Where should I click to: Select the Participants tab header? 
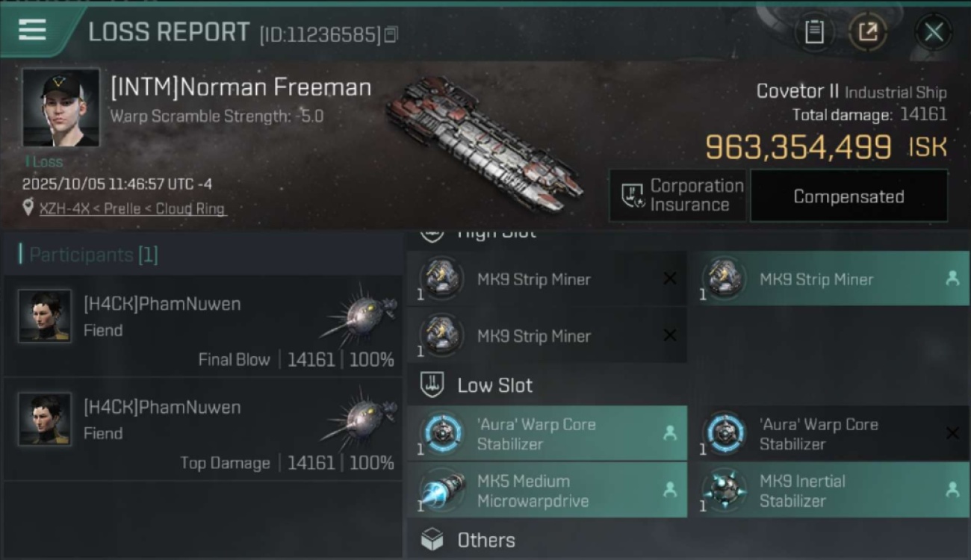(x=90, y=255)
